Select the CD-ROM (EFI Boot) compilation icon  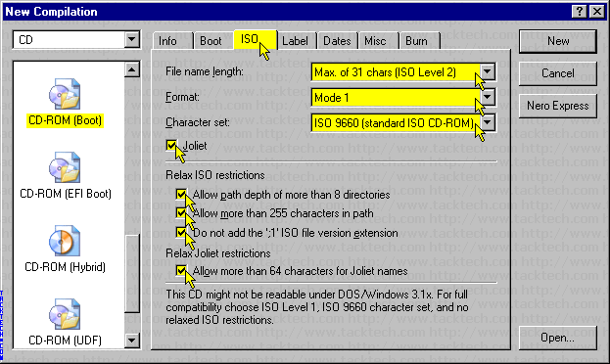click(x=65, y=167)
